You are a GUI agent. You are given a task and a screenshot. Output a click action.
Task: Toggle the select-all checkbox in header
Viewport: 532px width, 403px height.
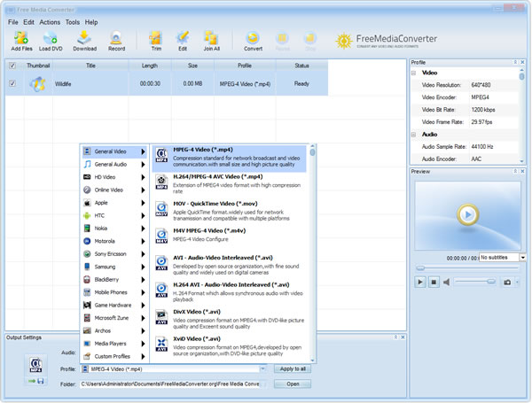tap(12, 65)
